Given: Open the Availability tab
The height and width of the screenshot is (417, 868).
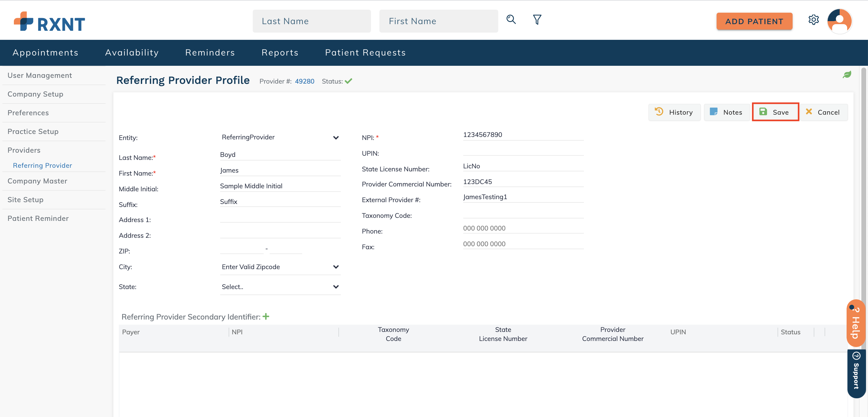Looking at the screenshot, I should 132,53.
